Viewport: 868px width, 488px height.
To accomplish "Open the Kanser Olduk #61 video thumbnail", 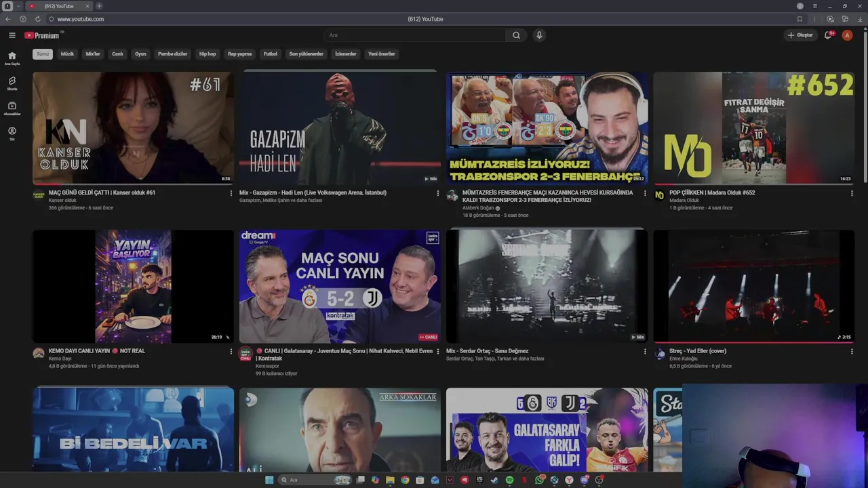I will 134,128.
